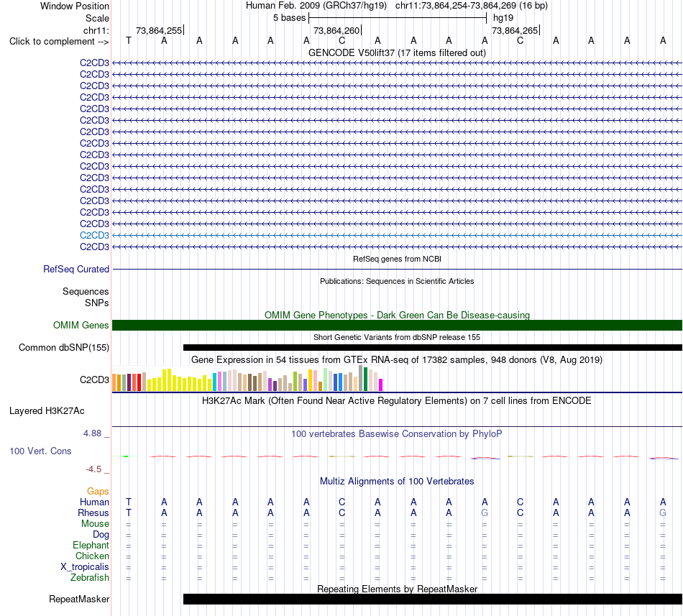Click the Elephant alignment row label
The image size is (683, 616).
91,545
